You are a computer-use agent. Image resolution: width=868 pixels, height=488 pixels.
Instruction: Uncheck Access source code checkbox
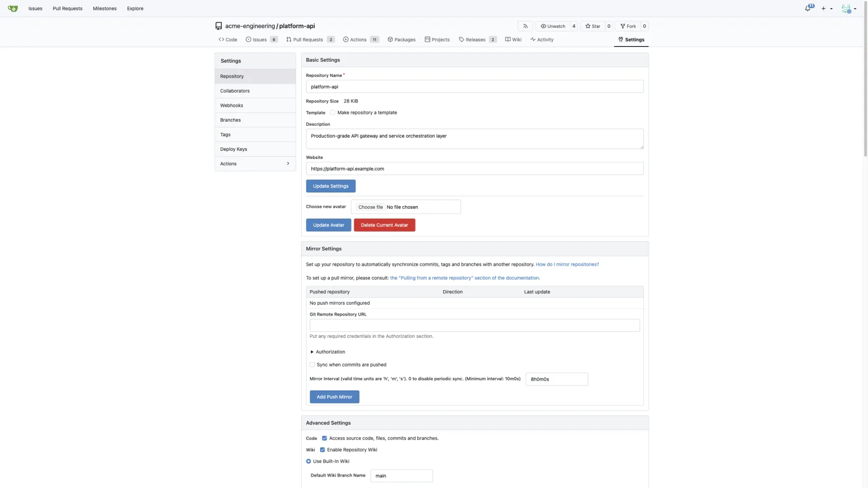(x=324, y=438)
